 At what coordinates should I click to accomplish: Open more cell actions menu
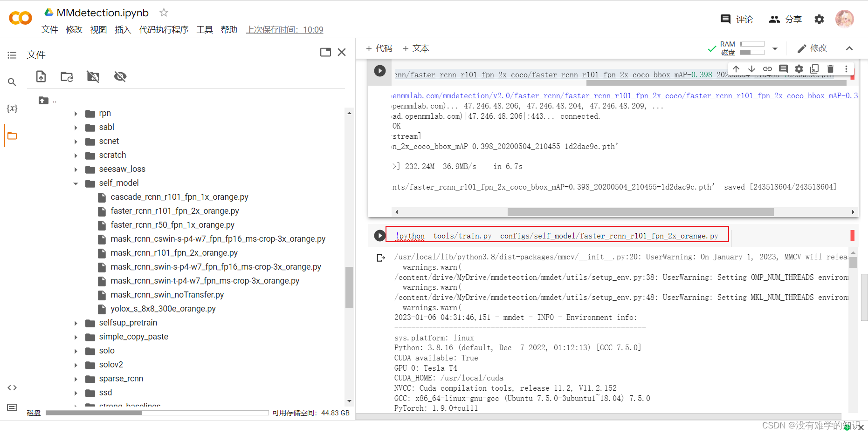pyautogui.click(x=846, y=69)
